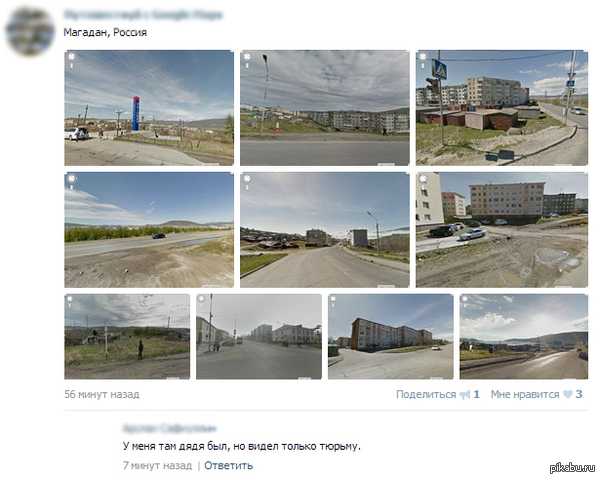Open thumbnail of apartment row under cloudy sky

click(324, 108)
